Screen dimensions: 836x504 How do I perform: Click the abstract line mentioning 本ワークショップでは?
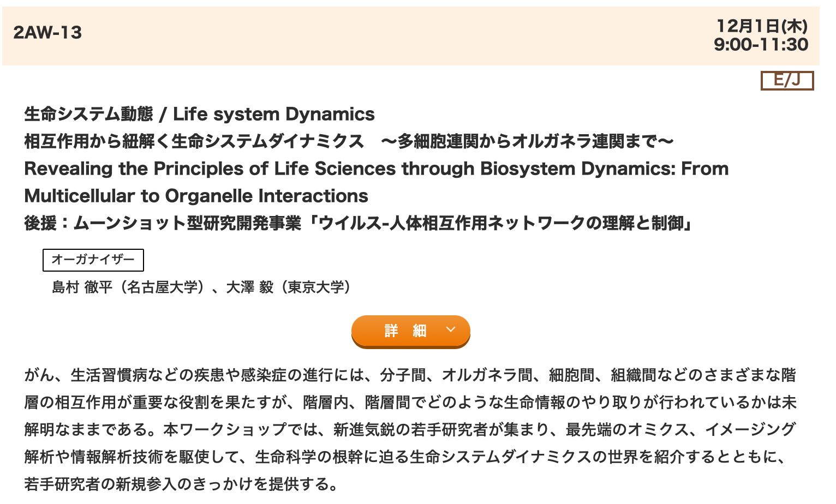click(410, 429)
